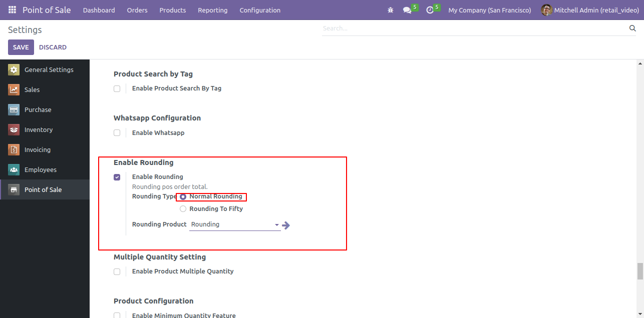644x318 pixels.
Task: Open the Rounding Product dropdown arrow
Action: [x=277, y=225]
